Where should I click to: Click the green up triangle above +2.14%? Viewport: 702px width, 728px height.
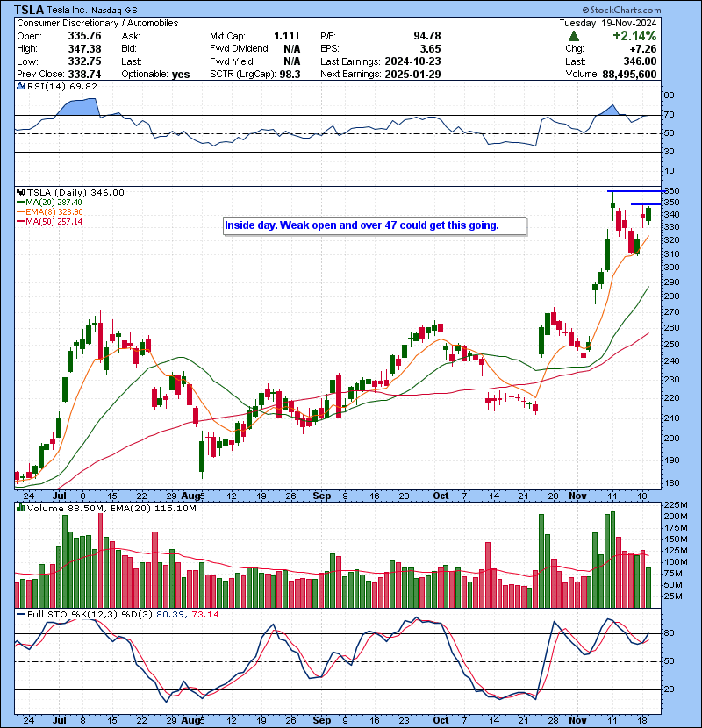click(574, 36)
